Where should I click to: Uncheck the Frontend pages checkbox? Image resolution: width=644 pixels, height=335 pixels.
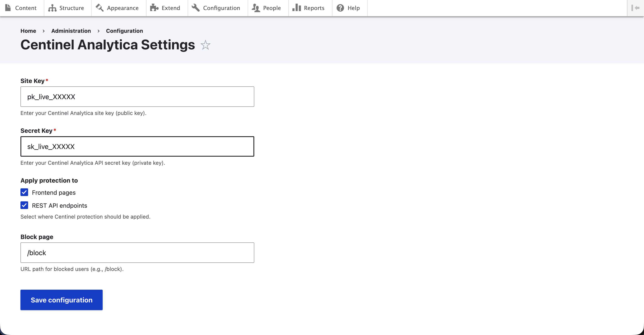(x=24, y=192)
